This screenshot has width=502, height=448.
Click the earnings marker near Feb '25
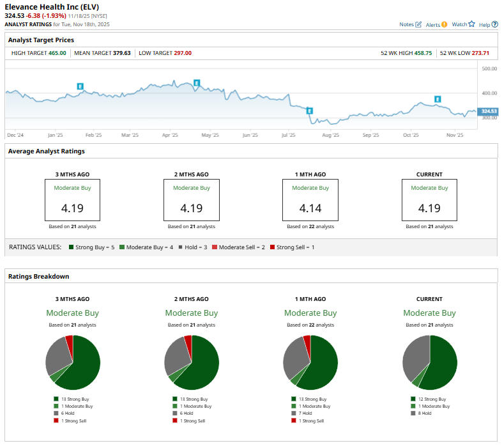pos(80,86)
